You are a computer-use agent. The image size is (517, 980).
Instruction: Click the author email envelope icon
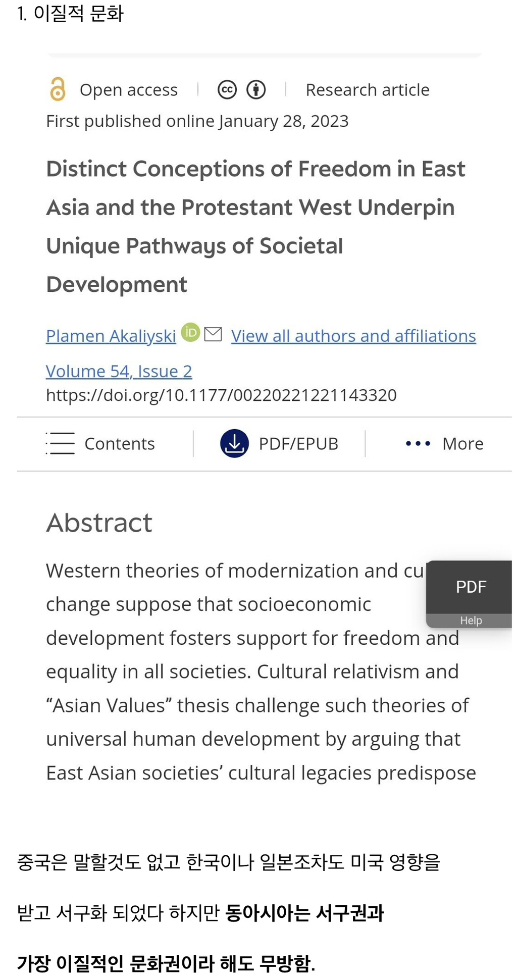(213, 334)
